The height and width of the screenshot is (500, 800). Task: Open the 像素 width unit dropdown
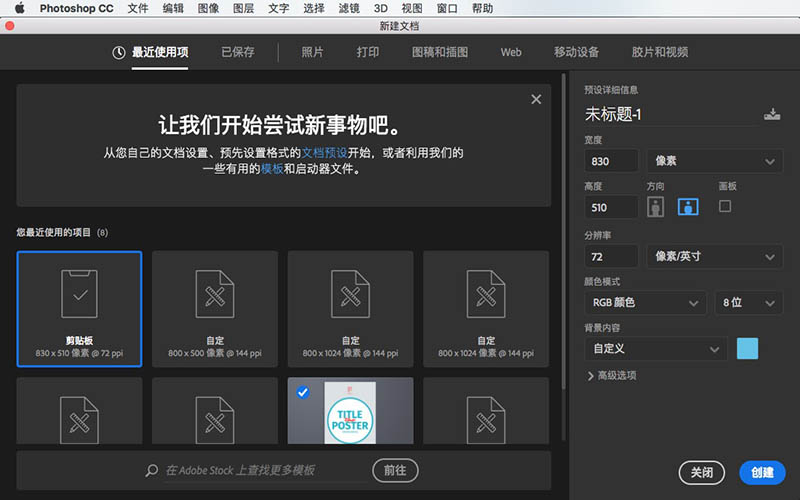(x=714, y=161)
